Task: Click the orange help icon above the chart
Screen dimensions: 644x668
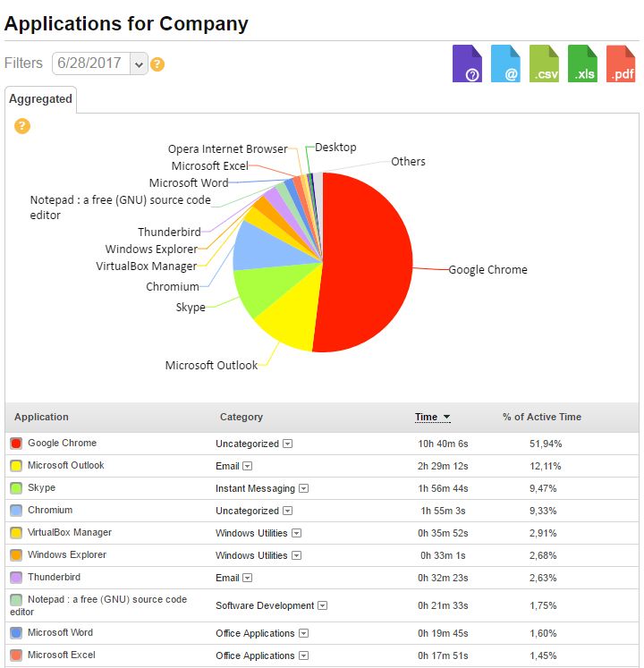Action: click(x=22, y=126)
